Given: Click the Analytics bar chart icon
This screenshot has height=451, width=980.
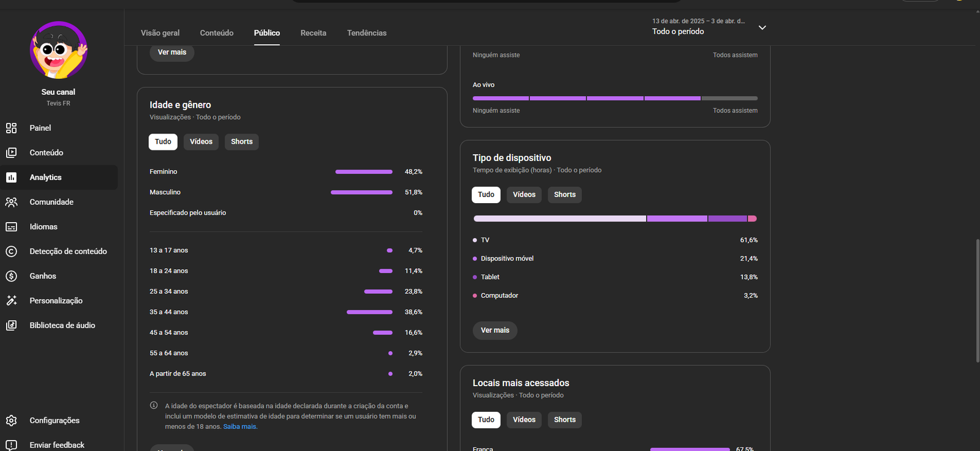Looking at the screenshot, I should pyautogui.click(x=11, y=177).
